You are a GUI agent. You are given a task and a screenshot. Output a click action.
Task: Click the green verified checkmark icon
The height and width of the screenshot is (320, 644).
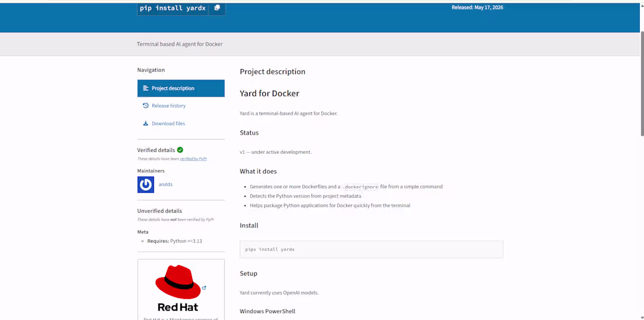(180, 150)
